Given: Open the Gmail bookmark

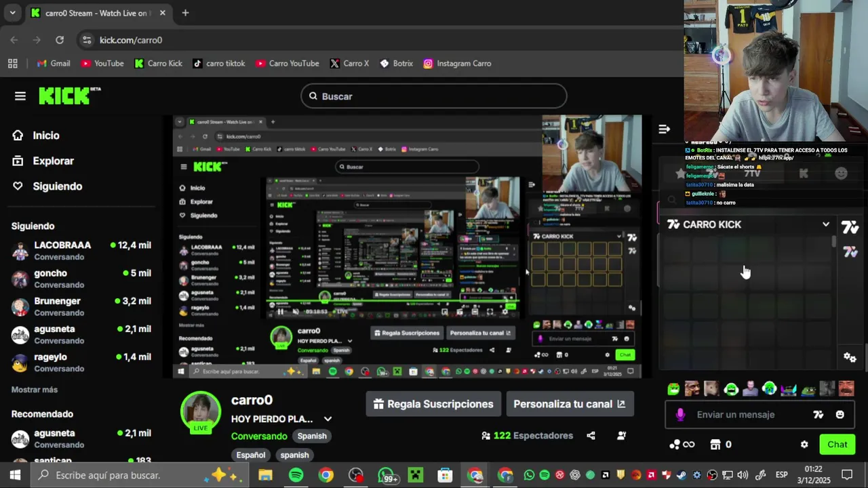Looking at the screenshot, I should click(x=54, y=64).
